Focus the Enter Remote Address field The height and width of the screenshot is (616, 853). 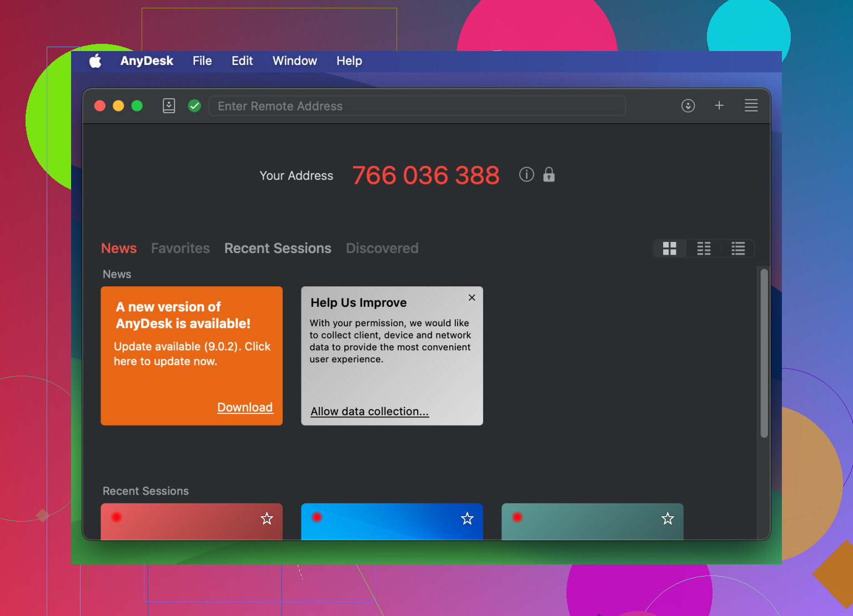click(x=417, y=105)
